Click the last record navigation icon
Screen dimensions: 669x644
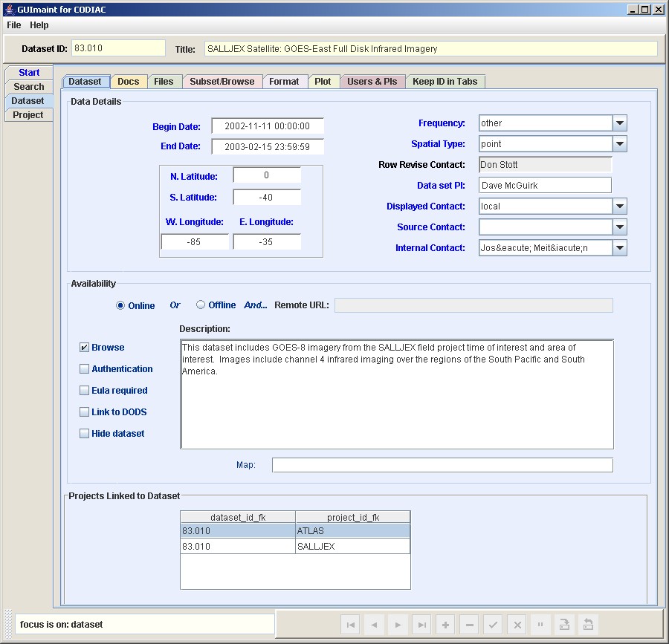click(x=422, y=625)
